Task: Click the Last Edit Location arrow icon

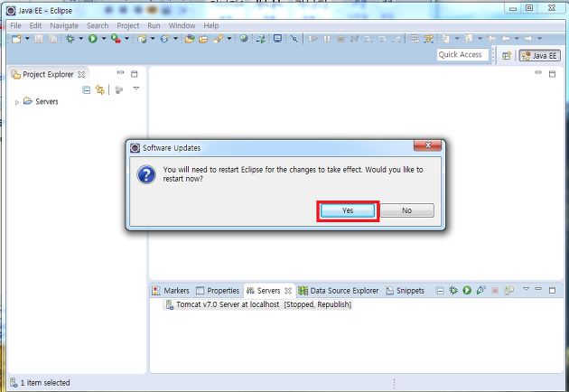Action: [491, 39]
